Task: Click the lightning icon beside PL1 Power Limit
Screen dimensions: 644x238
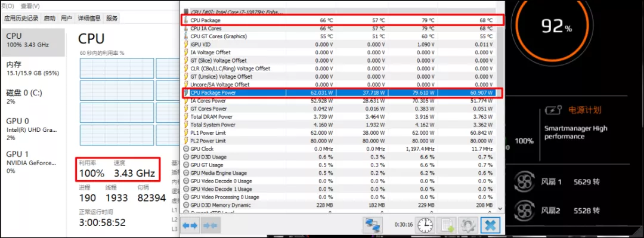Action: tap(186, 133)
